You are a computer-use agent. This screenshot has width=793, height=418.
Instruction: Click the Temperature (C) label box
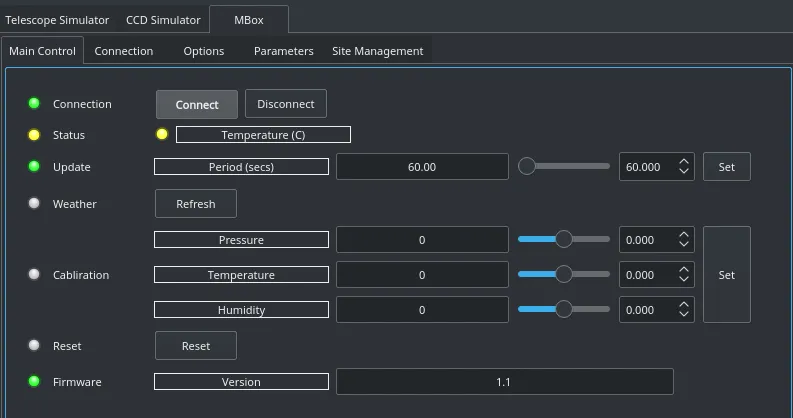point(263,135)
